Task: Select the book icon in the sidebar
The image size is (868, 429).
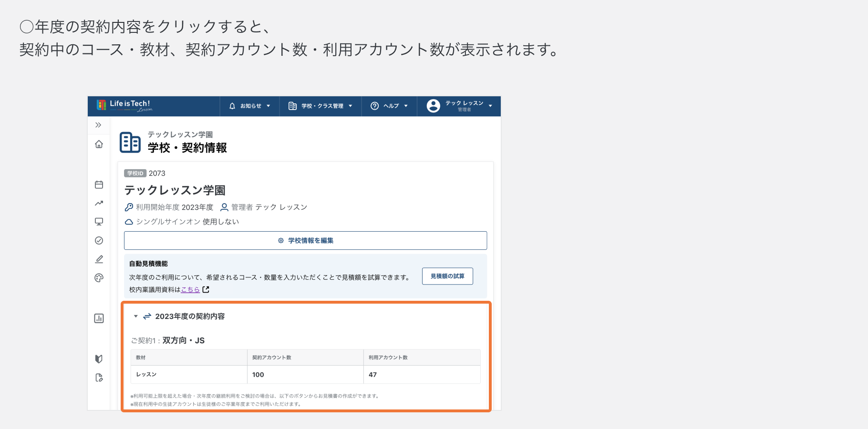Action: pyautogui.click(x=99, y=359)
